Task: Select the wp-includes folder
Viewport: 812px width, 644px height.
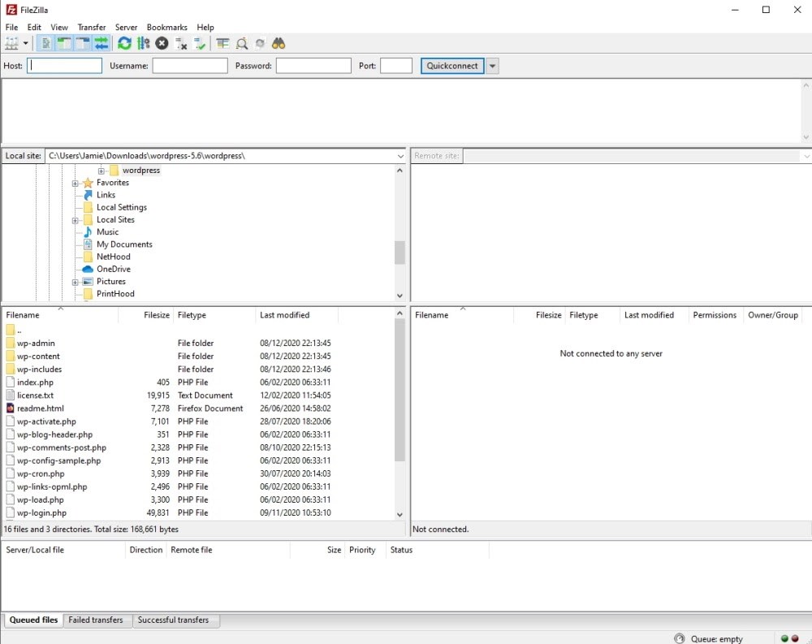Action: 39,369
